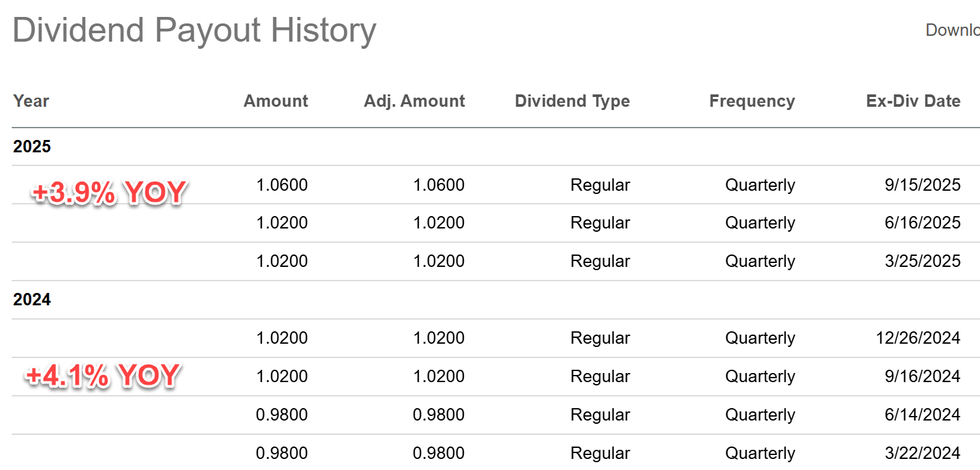Click the Year column header
The height and width of the screenshot is (470, 980).
pos(31,101)
